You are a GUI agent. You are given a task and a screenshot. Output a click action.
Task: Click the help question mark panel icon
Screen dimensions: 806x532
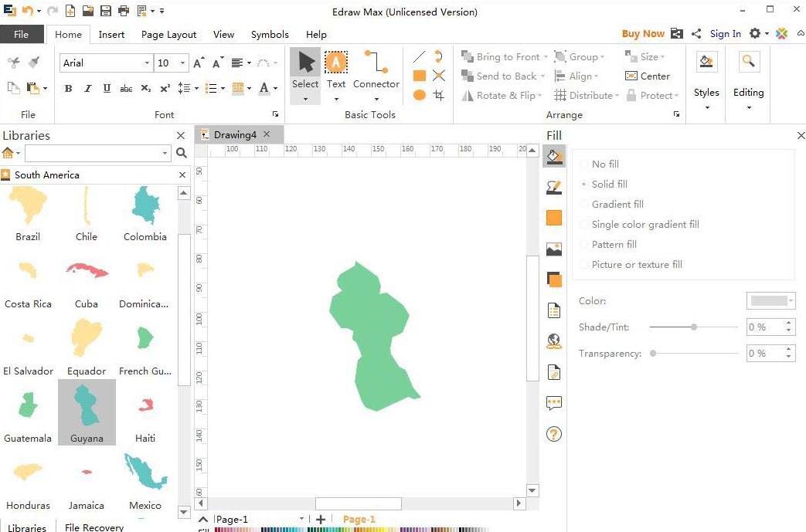(x=553, y=434)
